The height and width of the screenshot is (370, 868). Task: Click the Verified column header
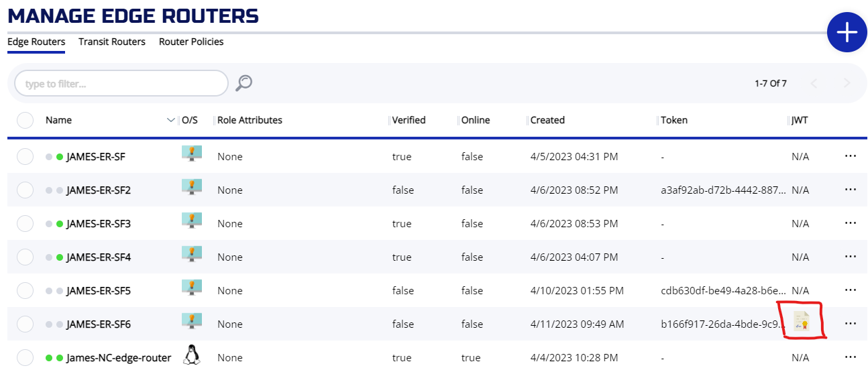[409, 121]
